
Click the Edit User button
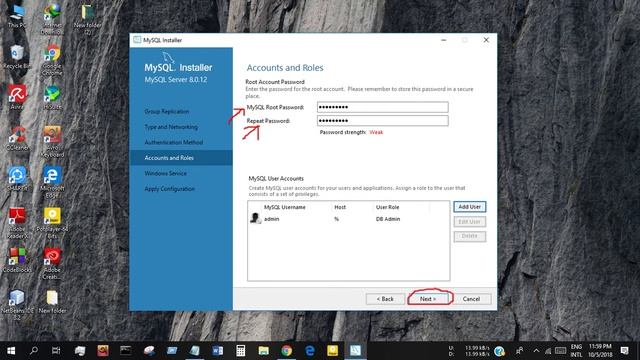click(469, 222)
